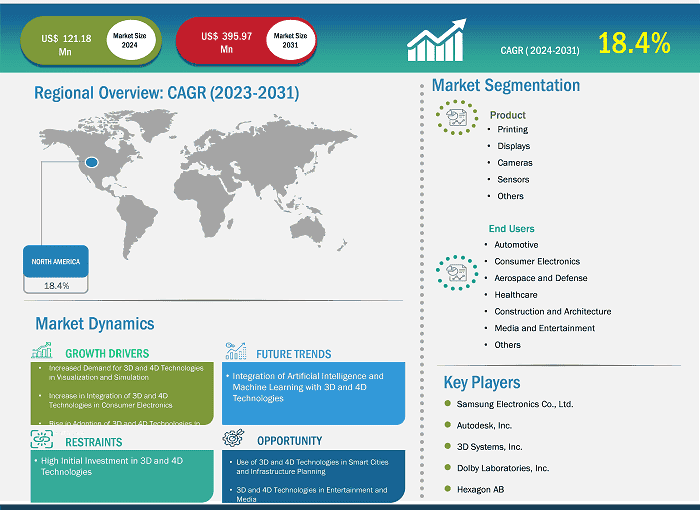Click 3D and 4D in Entertainment and Media text
This screenshot has width=700, height=510.
point(312,494)
